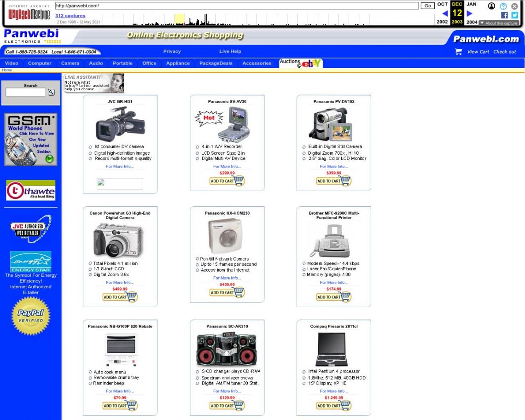Jump to the 2002 capture year
The width and height of the screenshot is (525, 420).
click(x=442, y=22)
